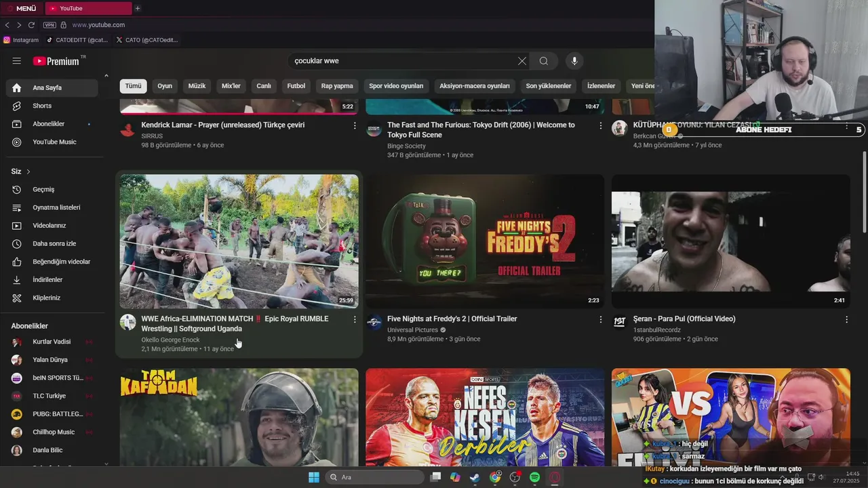Open the X CATO bookmark

(x=146, y=40)
